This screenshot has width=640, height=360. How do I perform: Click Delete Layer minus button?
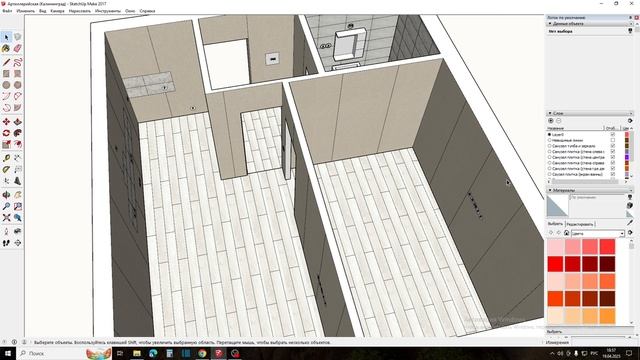[x=559, y=120]
